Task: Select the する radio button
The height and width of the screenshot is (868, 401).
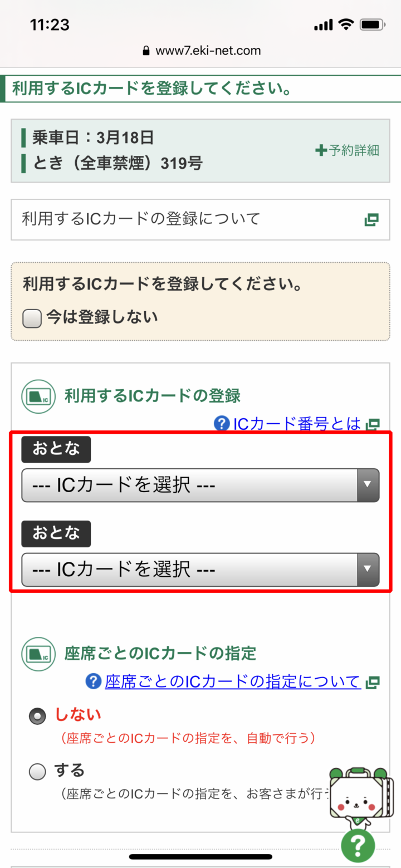Action: point(37,772)
